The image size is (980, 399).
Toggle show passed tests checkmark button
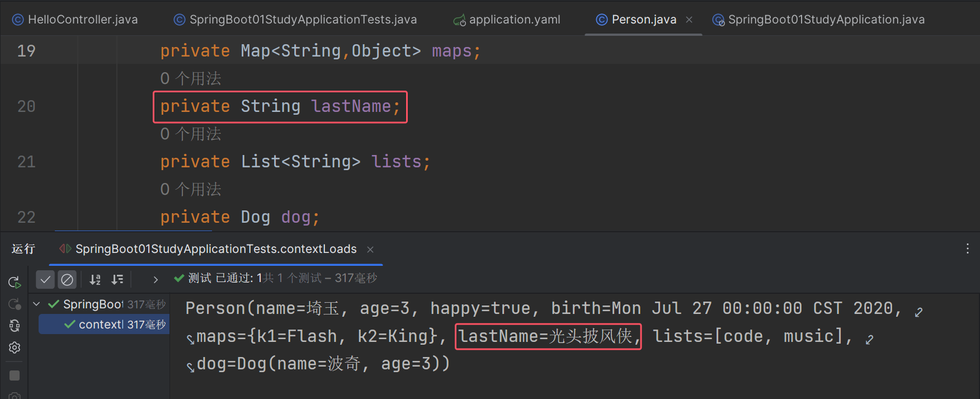(x=45, y=279)
